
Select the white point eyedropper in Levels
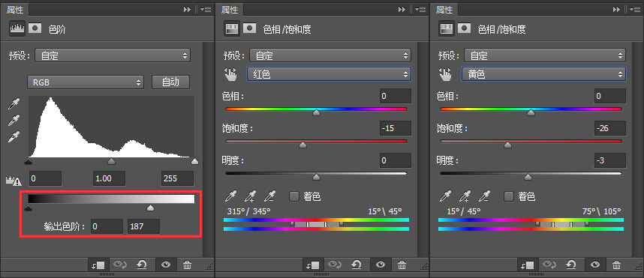tap(14, 137)
